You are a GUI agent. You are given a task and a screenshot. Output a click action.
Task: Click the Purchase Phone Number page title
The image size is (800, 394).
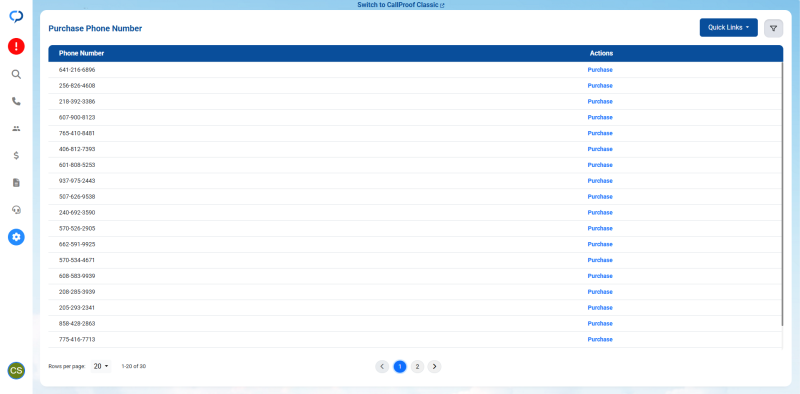(x=95, y=29)
